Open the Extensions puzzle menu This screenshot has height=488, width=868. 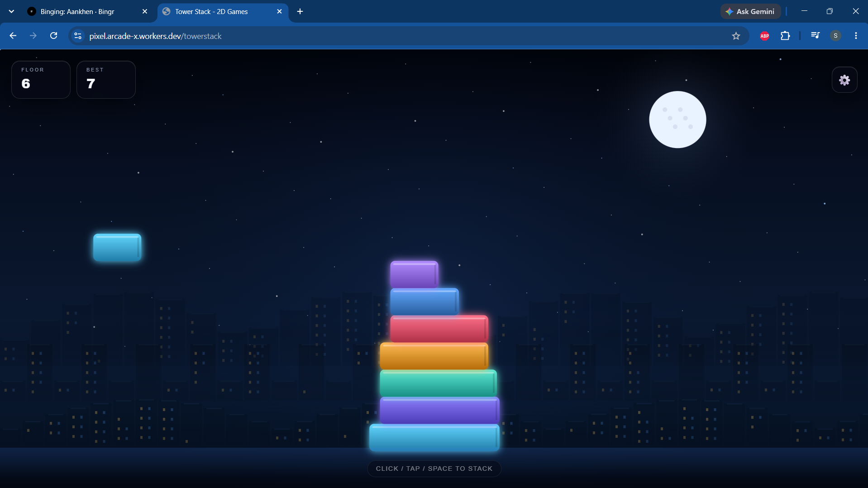[x=785, y=36]
